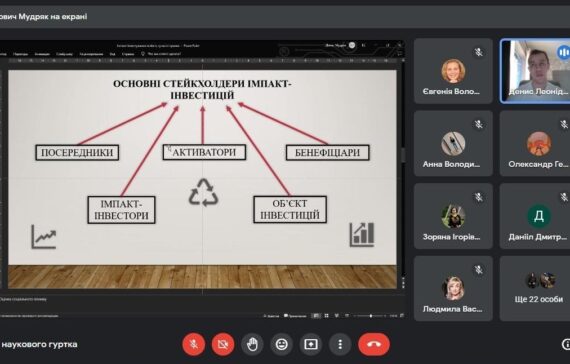Click the line graph icon on slide
The width and height of the screenshot is (570, 364).
(44, 237)
